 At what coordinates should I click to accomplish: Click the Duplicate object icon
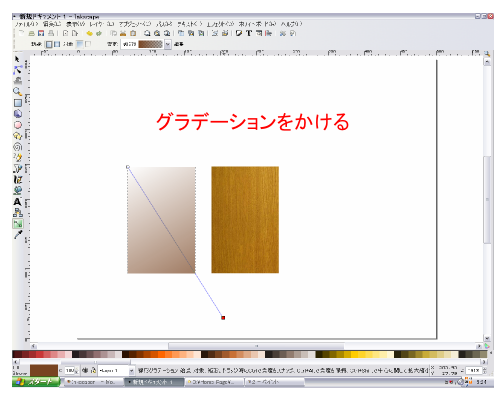(181, 33)
